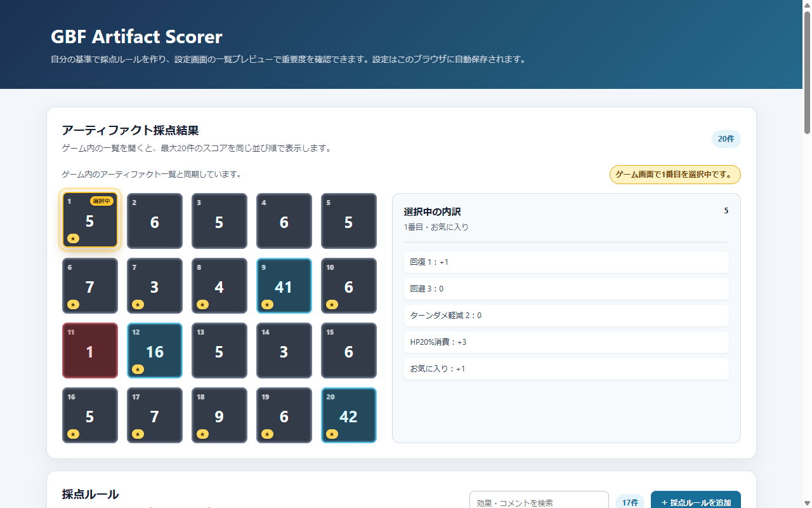Click the favorite star icon on tile 17
812x508 pixels.
[x=138, y=434]
